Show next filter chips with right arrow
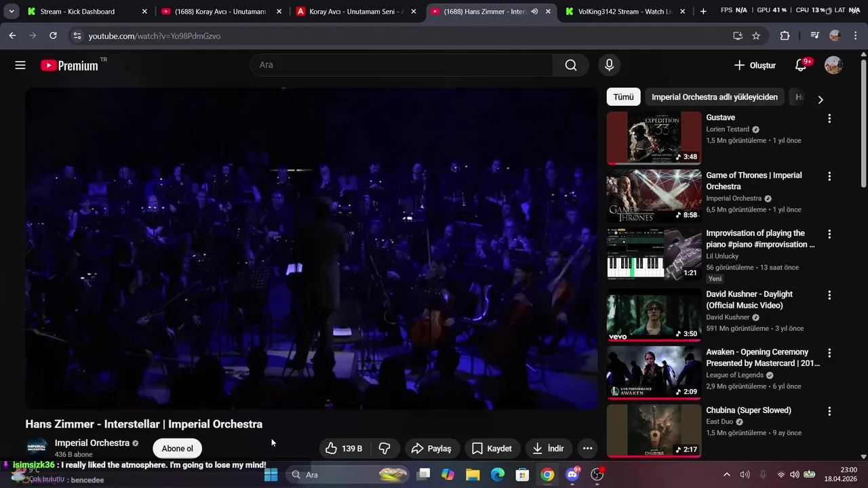The width and height of the screenshot is (868, 488). pos(821,100)
